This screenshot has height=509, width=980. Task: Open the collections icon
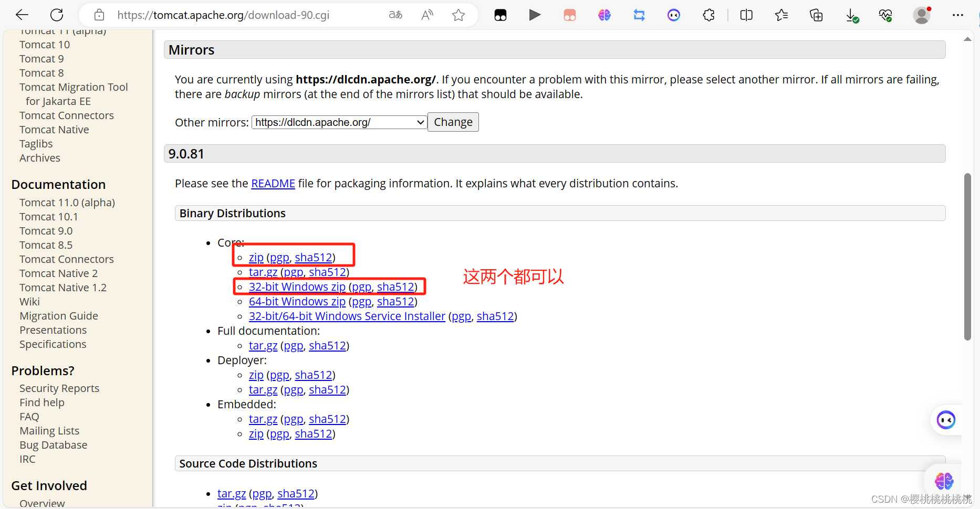[x=816, y=15]
